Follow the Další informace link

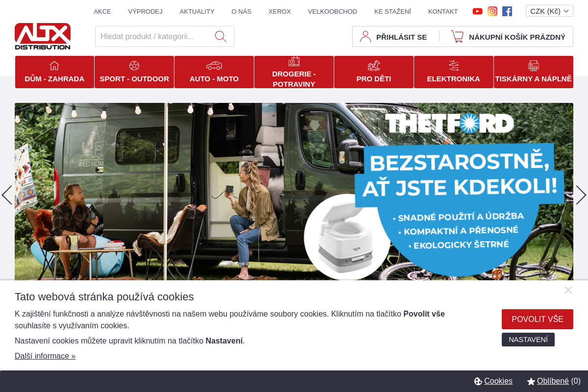coord(45,356)
